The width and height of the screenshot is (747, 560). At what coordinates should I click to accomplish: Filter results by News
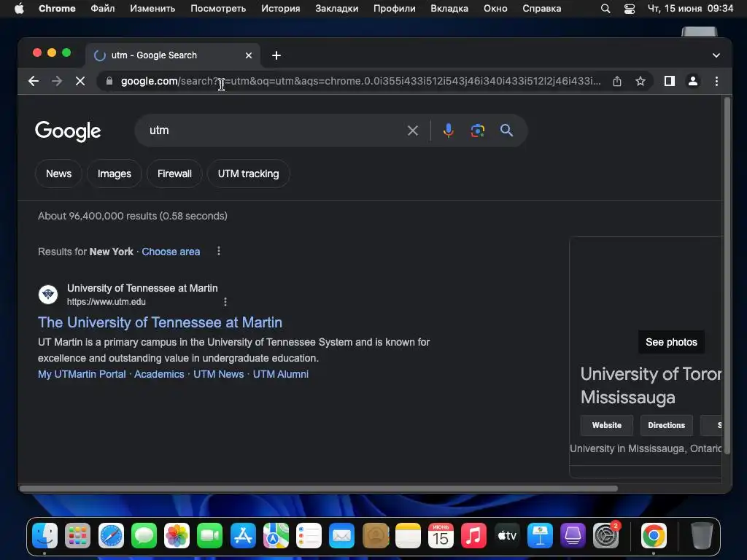[x=58, y=174]
